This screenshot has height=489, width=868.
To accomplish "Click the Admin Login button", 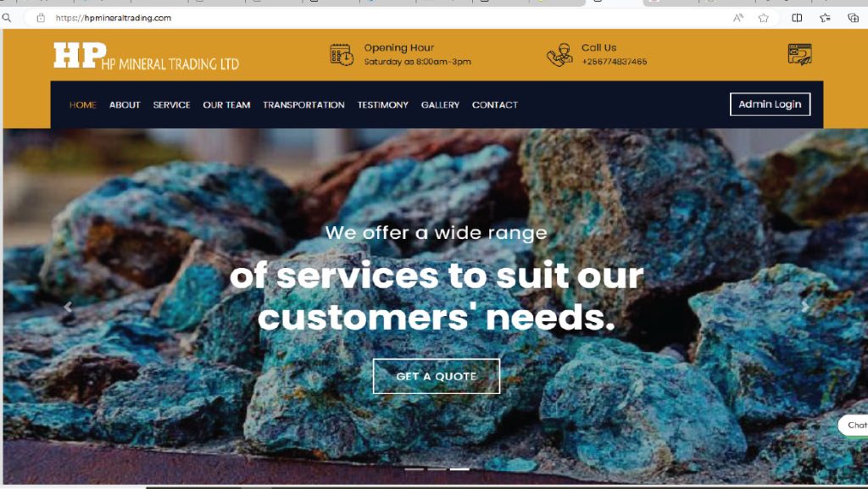I will (x=770, y=104).
